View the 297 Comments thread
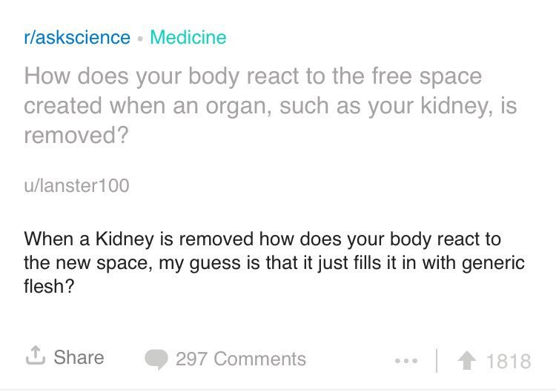Screen dimensions: 556x392 (241, 359)
